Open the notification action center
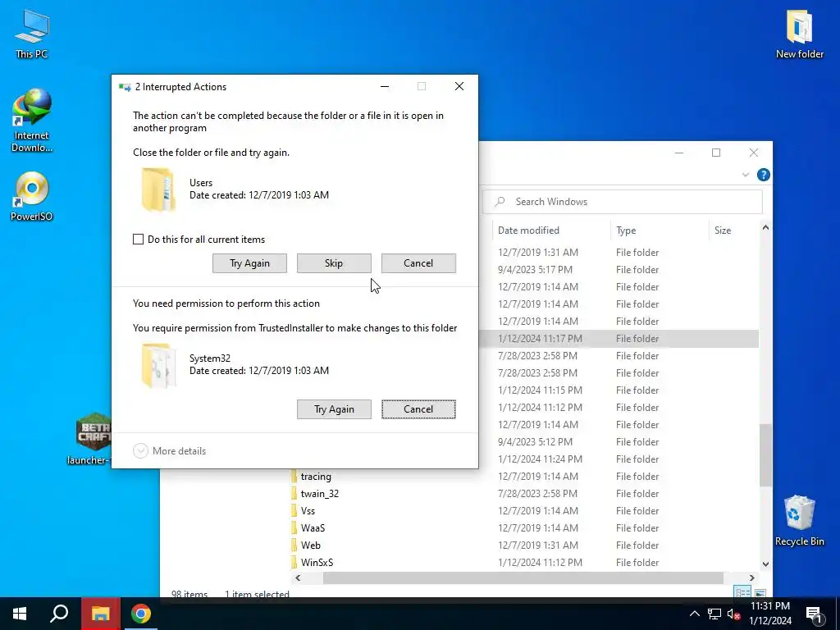 click(814, 614)
